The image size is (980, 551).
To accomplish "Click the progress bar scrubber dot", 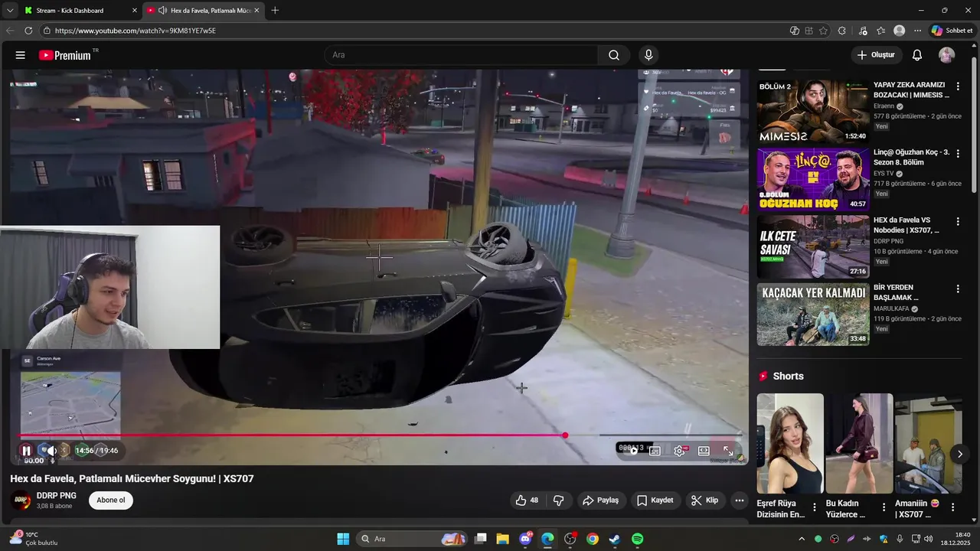I will coord(565,435).
